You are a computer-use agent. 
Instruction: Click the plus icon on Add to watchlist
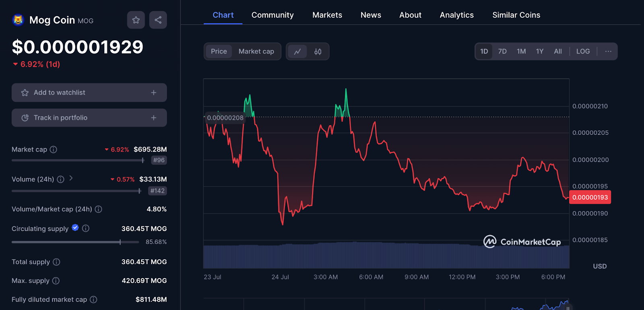point(153,93)
